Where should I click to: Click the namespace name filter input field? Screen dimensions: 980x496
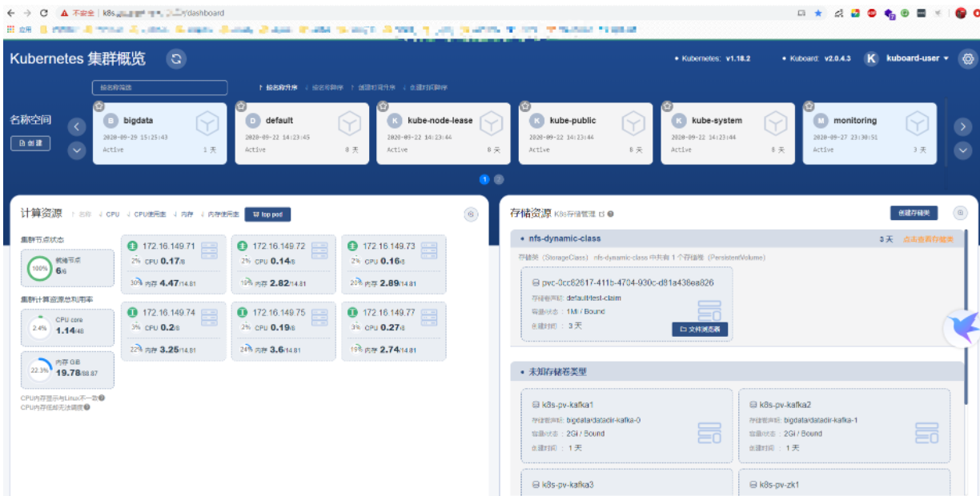(x=159, y=87)
